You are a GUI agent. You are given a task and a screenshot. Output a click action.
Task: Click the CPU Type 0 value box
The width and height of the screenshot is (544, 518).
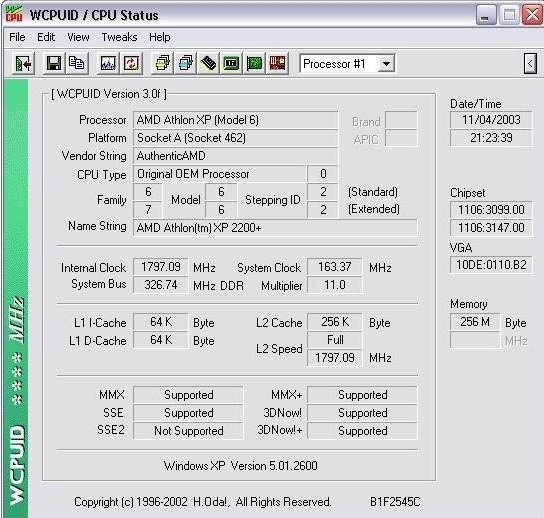click(x=323, y=174)
